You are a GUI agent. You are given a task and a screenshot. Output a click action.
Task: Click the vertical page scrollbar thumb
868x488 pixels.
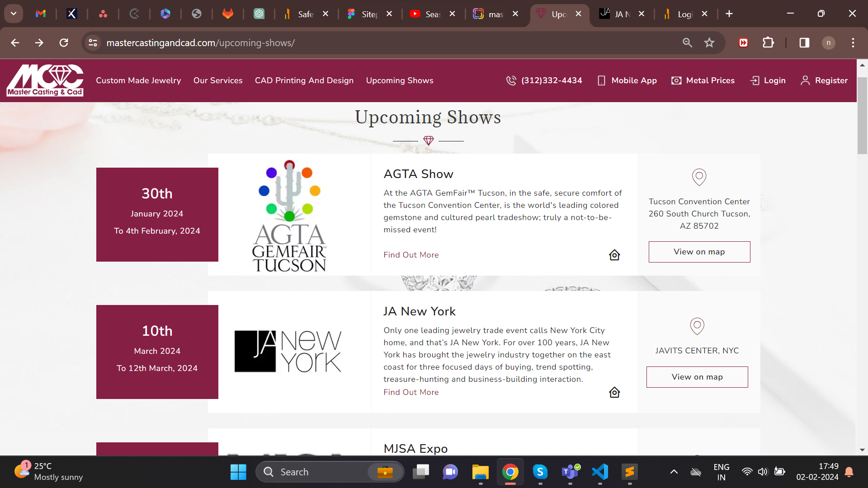click(x=862, y=116)
